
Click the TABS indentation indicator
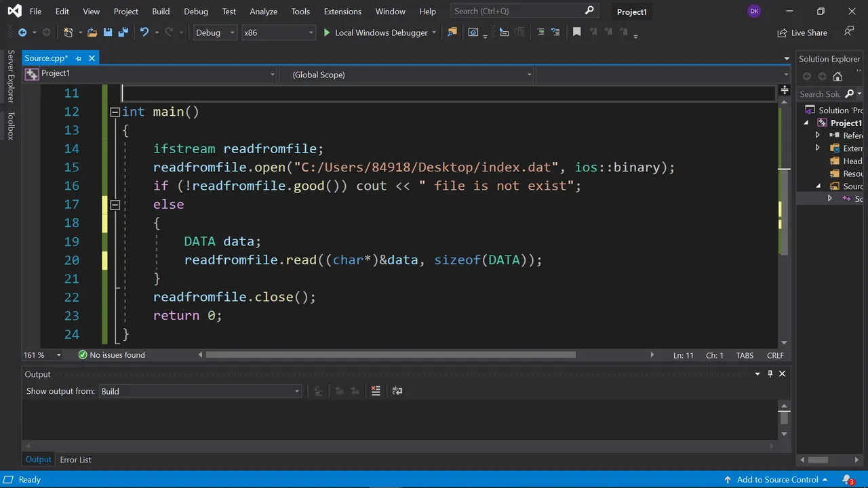point(745,355)
